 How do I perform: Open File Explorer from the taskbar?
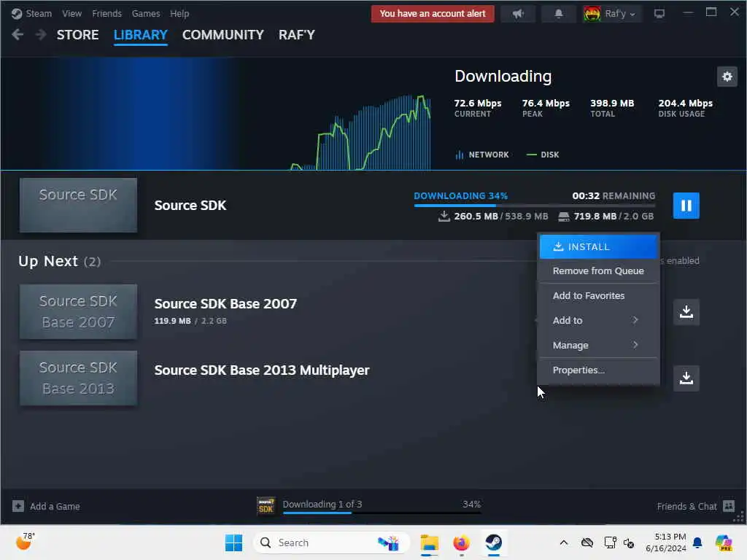point(429,542)
